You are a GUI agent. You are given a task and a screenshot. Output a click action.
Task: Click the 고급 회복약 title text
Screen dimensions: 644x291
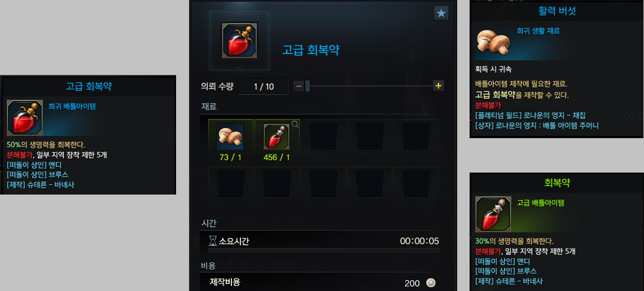pos(311,50)
